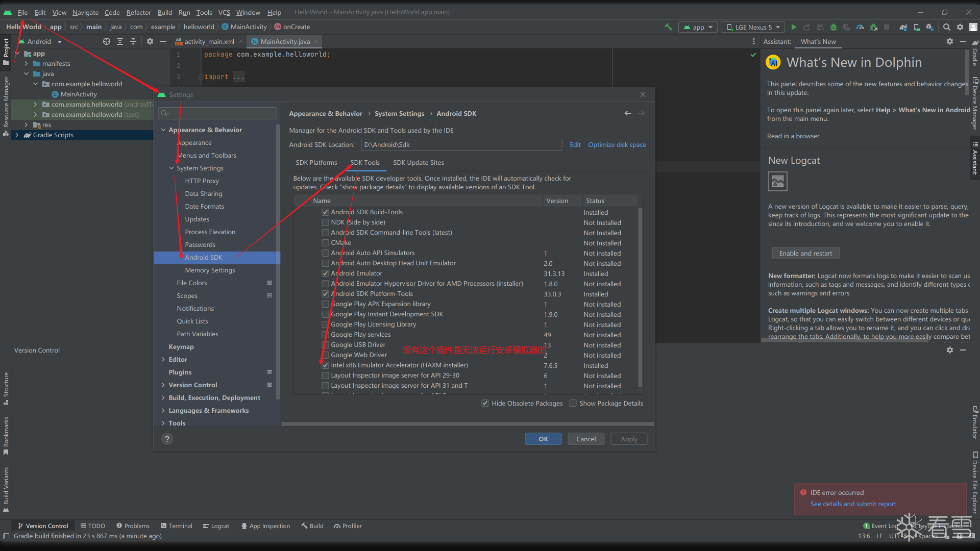Open the Device Manager toolbar icon

(x=917, y=27)
